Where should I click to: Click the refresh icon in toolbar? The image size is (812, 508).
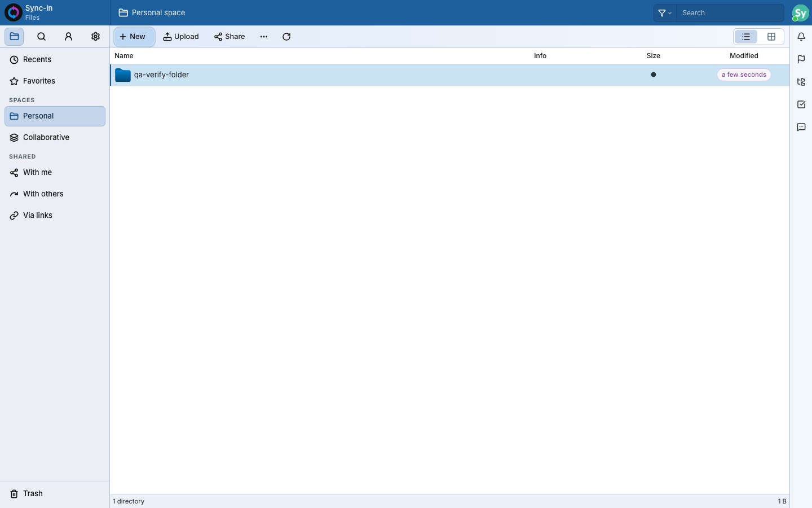(286, 37)
